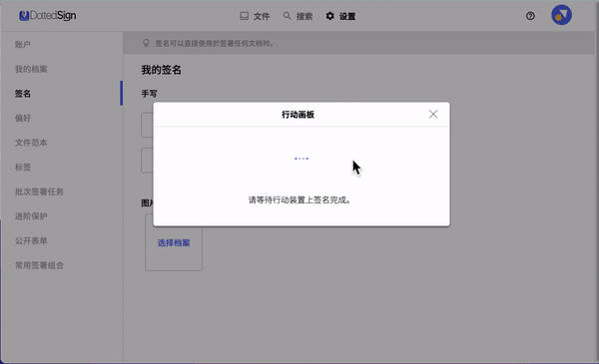The height and width of the screenshot is (364, 599).
Task: Select 偏好 in the sidebar
Action: (x=23, y=118)
